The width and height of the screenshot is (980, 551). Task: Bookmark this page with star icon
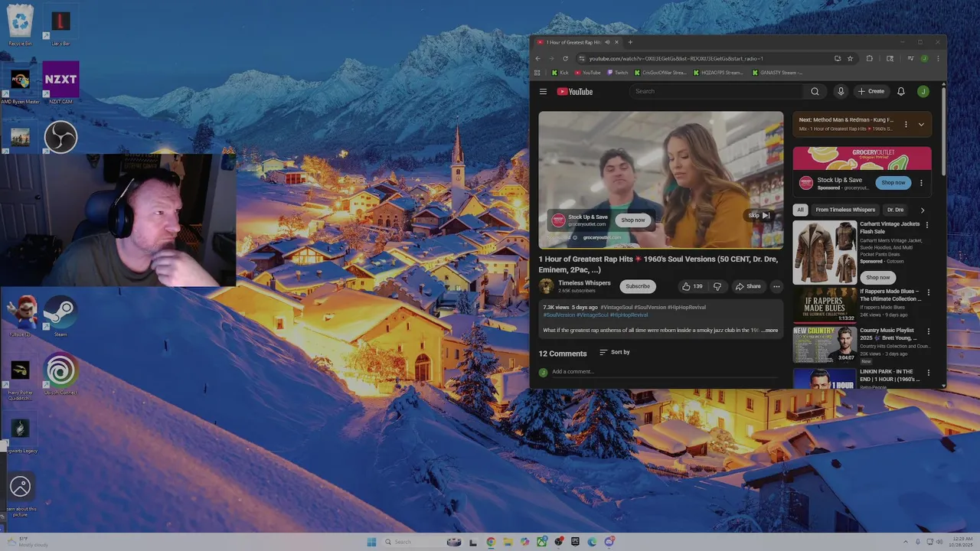(x=850, y=58)
